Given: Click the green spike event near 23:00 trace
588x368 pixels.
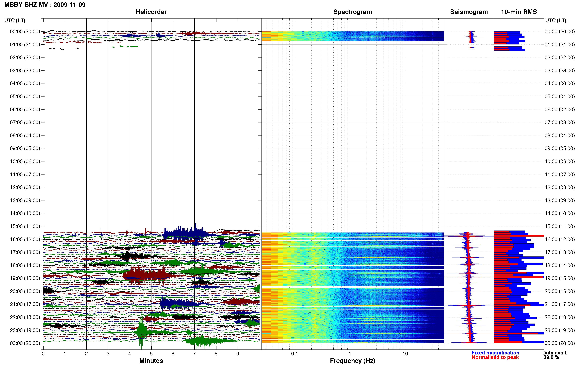Looking at the screenshot, I should point(142,330).
